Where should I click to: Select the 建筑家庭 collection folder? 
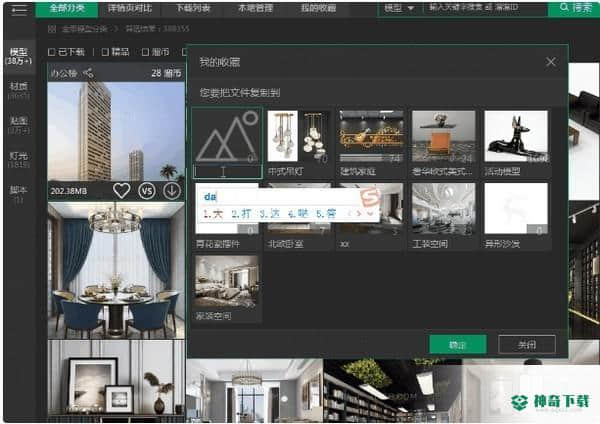click(371, 144)
